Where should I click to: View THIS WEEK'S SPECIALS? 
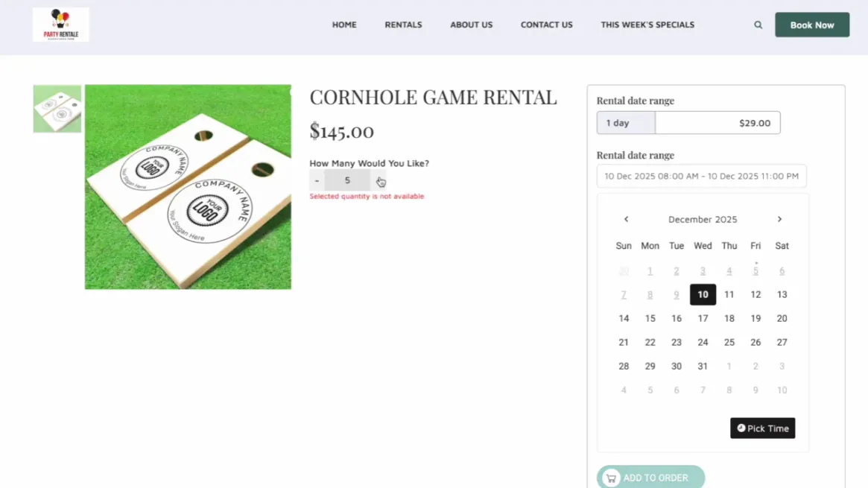(x=647, y=25)
